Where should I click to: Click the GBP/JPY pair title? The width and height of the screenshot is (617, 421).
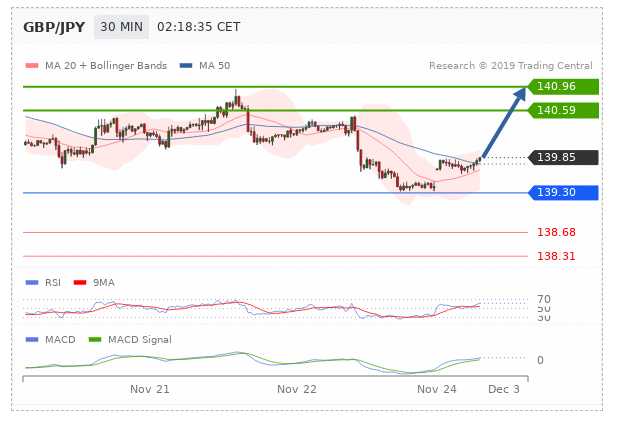[54, 27]
